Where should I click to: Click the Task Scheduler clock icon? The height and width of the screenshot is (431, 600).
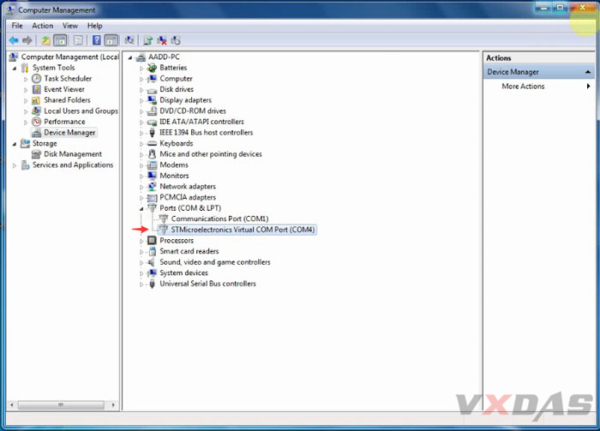36,78
